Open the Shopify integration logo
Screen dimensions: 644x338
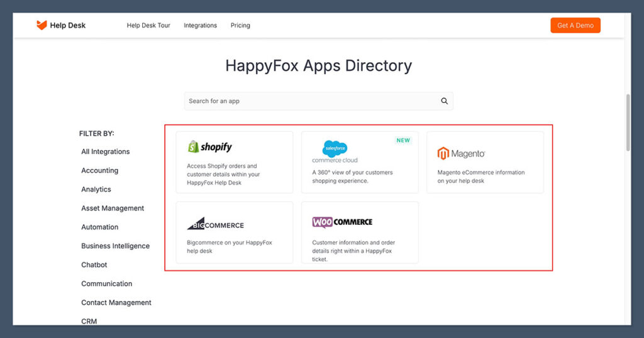[209, 146]
